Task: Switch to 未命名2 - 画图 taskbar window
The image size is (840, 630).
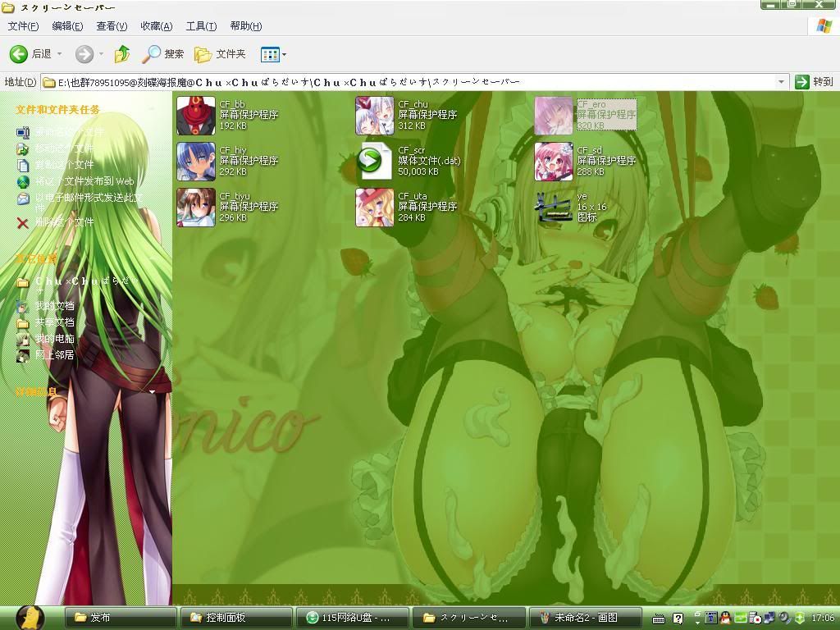Action: tap(584, 618)
